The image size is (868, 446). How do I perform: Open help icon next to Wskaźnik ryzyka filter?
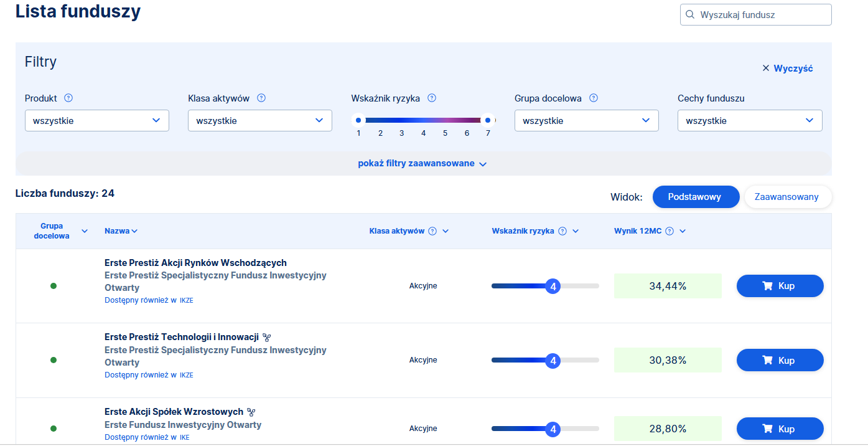point(432,98)
